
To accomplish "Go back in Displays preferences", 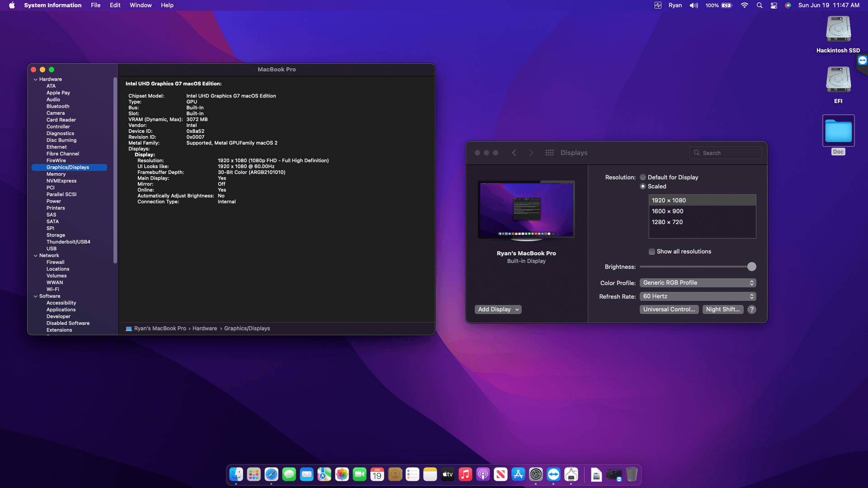I will (514, 153).
